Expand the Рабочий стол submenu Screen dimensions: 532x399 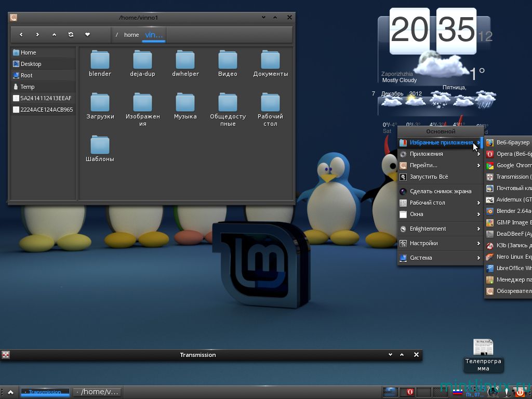click(441, 203)
